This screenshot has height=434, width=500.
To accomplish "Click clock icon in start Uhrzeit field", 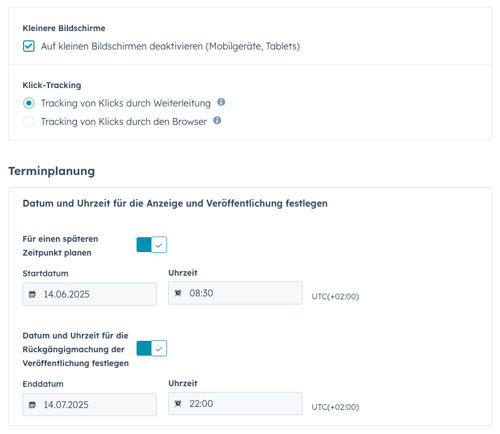I will tap(178, 293).
